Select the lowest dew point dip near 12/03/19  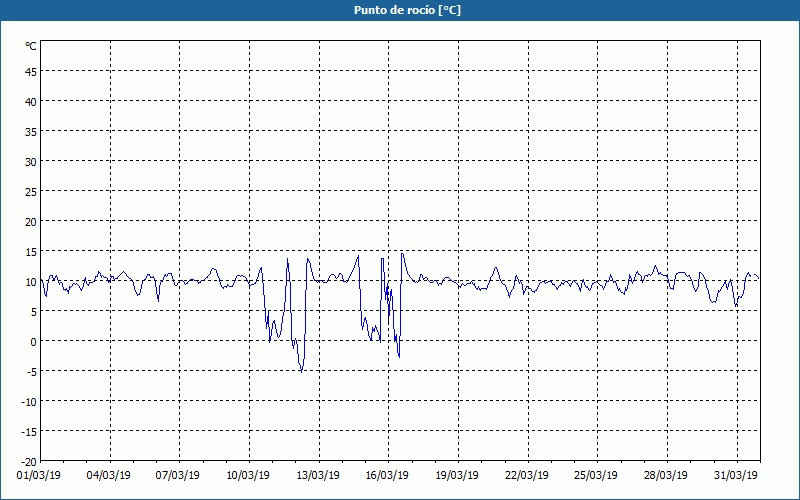302,371
